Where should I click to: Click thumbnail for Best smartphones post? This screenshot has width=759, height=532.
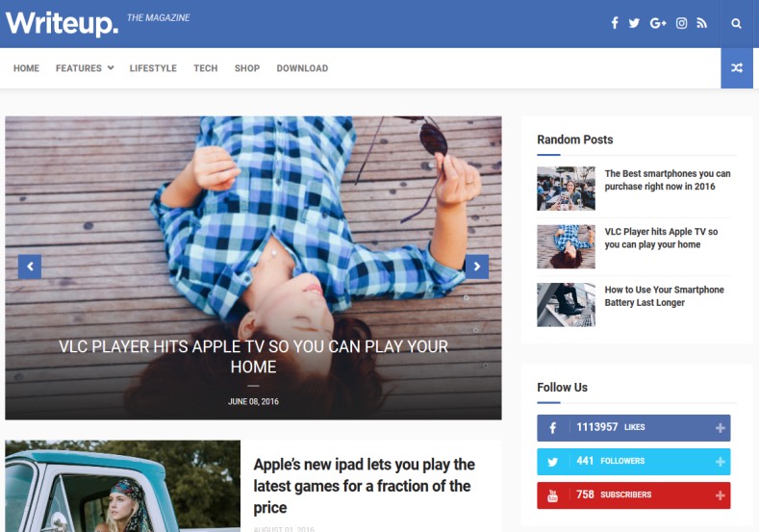pos(566,189)
